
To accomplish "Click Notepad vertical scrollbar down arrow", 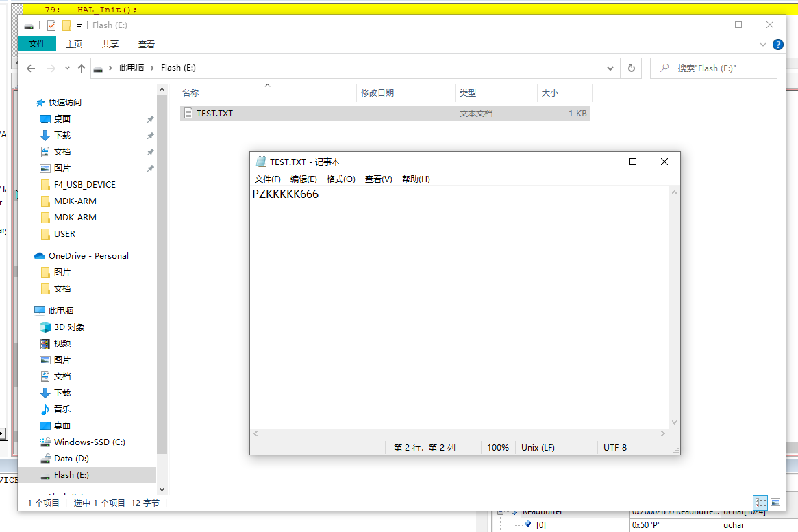I will click(674, 422).
